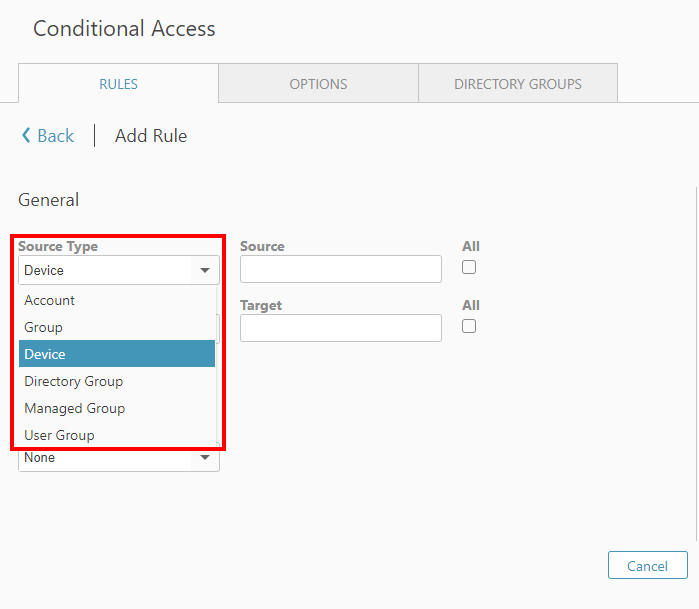The image size is (699, 609).
Task: Enable the All checkbox for Source
Action: tap(469, 267)
